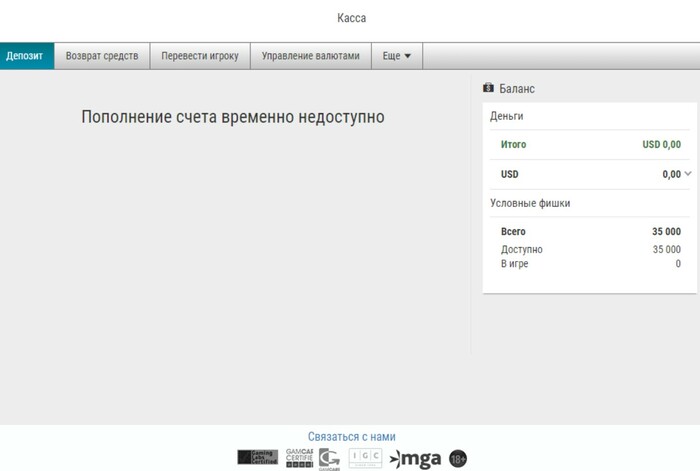Viewport: 700px width, 471px height.
Task: Click the В игре row label
Action: 514,263
